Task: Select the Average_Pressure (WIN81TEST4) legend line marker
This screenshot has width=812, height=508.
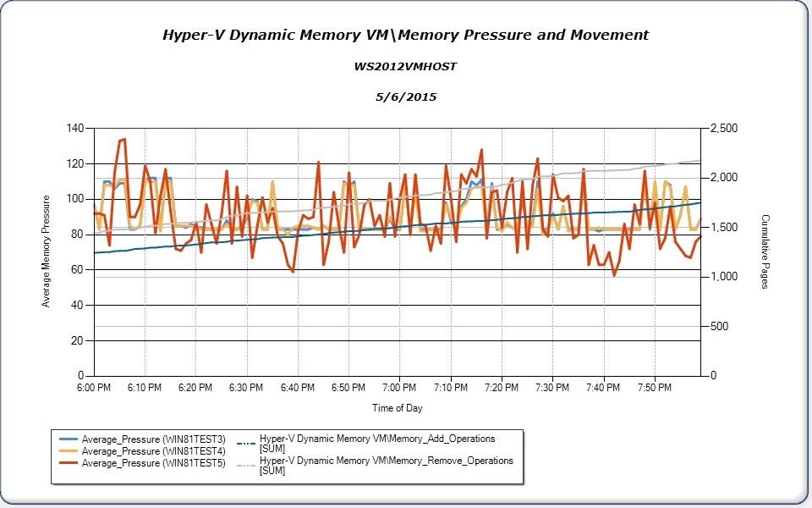Action: 67,451
